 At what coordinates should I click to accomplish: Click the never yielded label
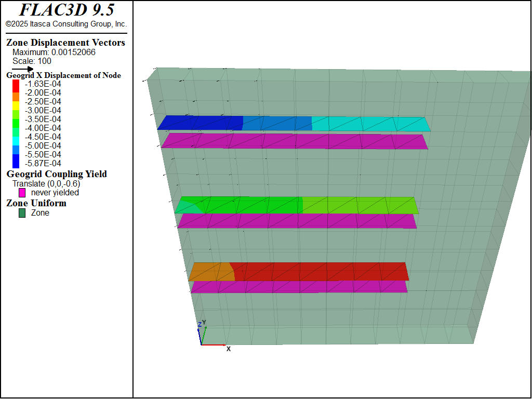[x=55, y=192]
